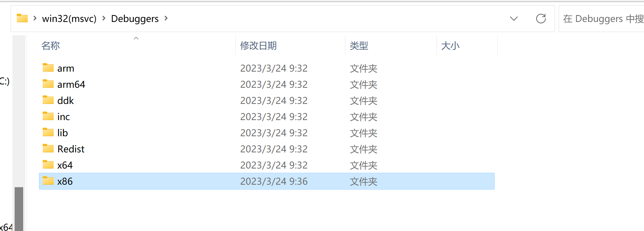Click the arm64 folder icon

48,84
